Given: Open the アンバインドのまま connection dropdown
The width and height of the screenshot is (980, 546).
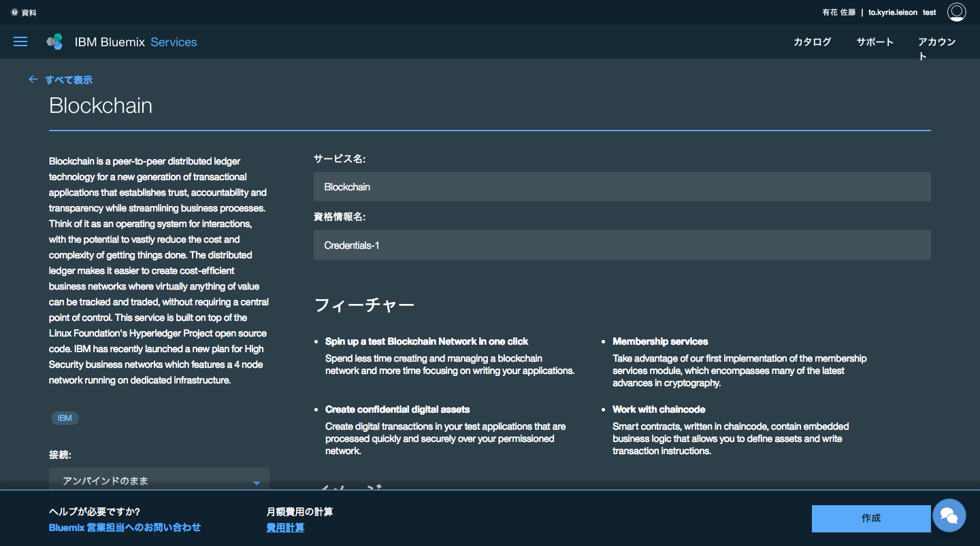Looking at the screenshot, I should [x=159, y=480].
